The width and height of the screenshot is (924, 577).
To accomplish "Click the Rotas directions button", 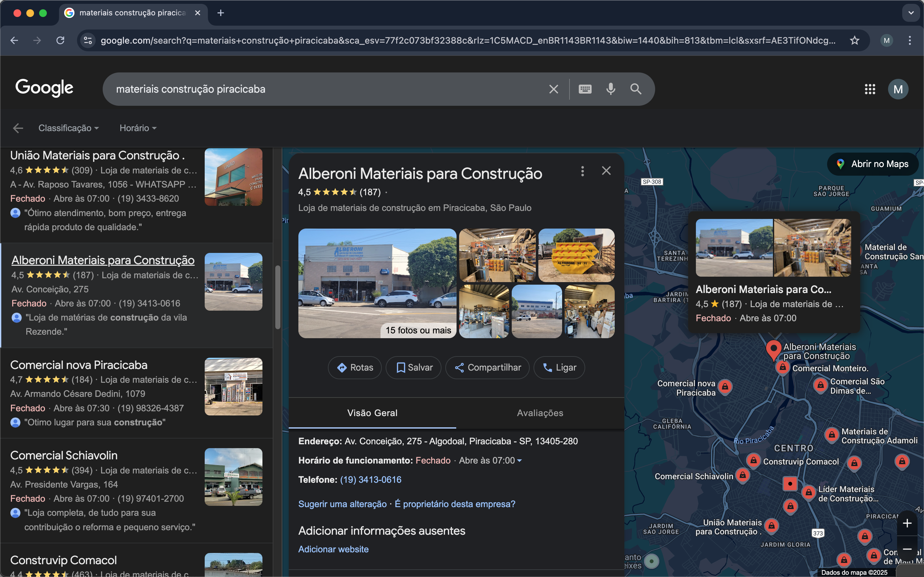I will tap(355, 367).
